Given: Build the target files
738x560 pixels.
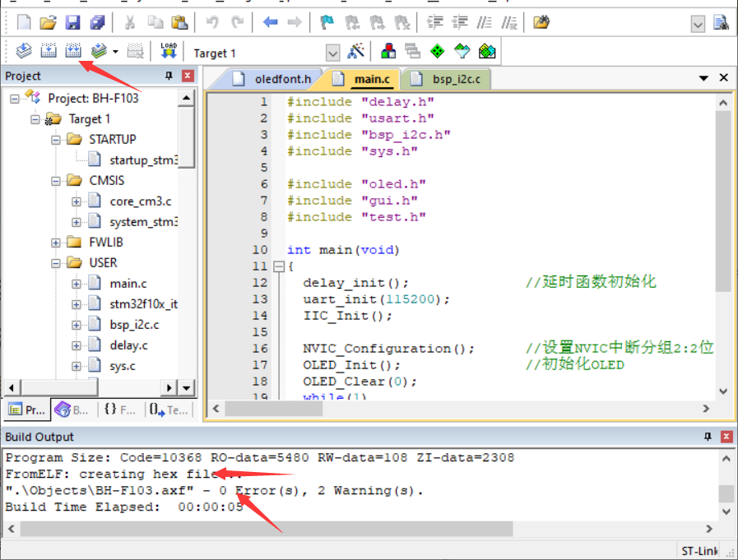Looking at the screenshot, I should [x=48, y=50].
